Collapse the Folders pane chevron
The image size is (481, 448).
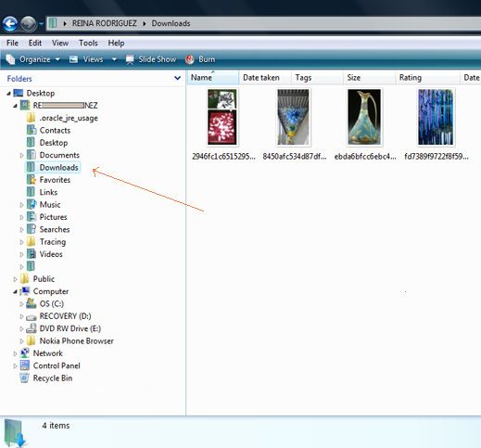[x=177, y=78]
